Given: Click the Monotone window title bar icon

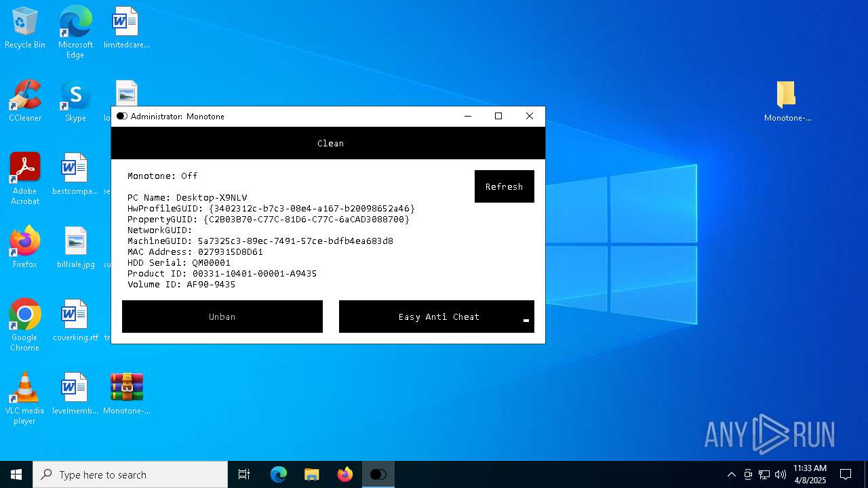Looking at the screenshot, I should [122, 117].
